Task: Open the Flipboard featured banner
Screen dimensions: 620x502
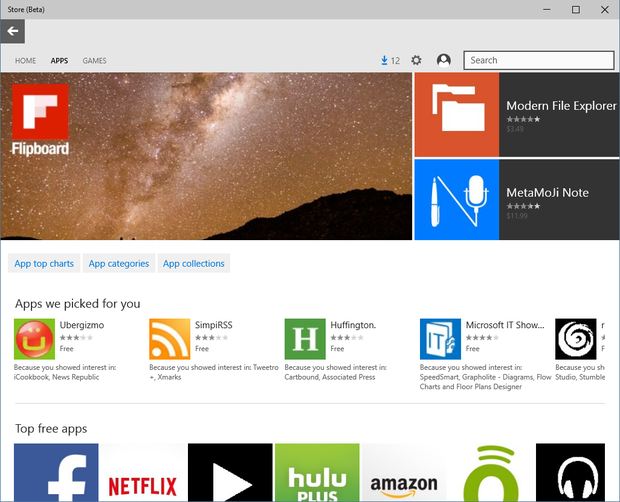Action: pos(206,156)
